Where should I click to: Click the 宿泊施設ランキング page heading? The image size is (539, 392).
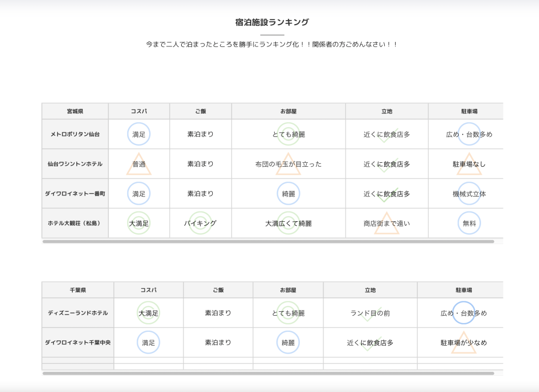(272, 22)
